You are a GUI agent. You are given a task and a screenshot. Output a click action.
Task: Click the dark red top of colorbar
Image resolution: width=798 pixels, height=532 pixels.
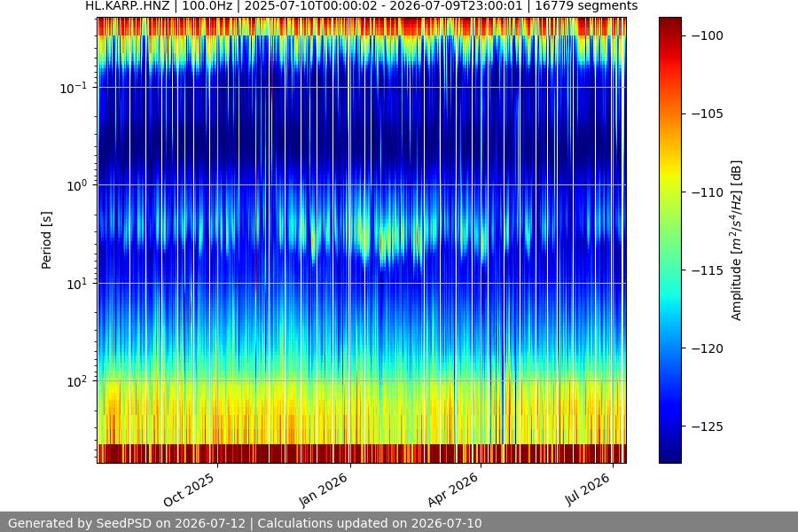click(669, 21)
